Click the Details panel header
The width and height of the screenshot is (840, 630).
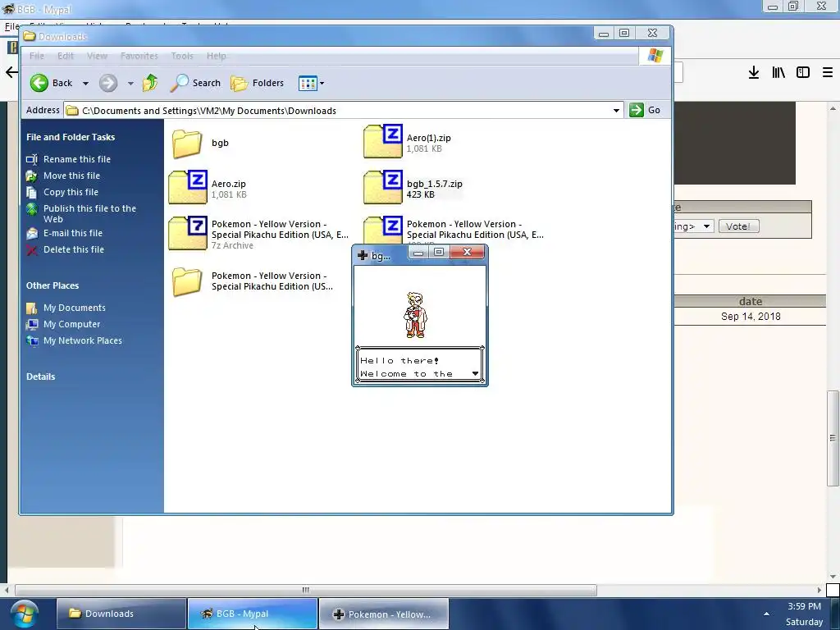point(41,377)
